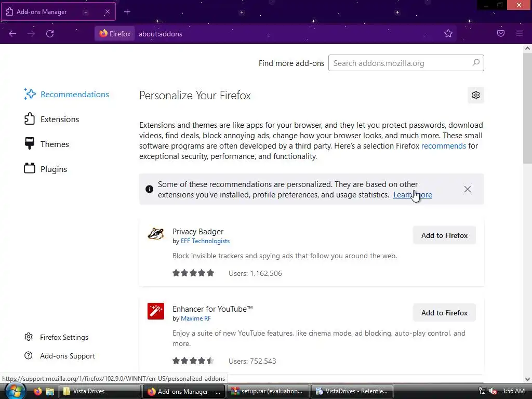The image size is (532, 399).
Task: Bookmark this page with the star icon
Action: [448, 33]
